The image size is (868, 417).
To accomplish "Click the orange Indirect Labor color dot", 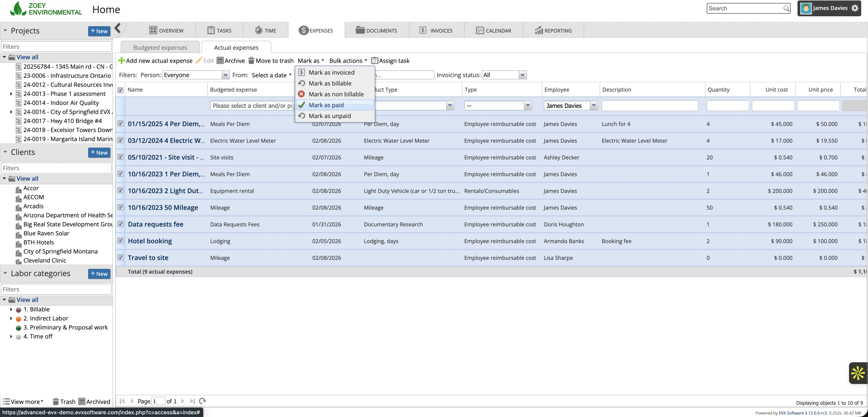I will (19, 319).
